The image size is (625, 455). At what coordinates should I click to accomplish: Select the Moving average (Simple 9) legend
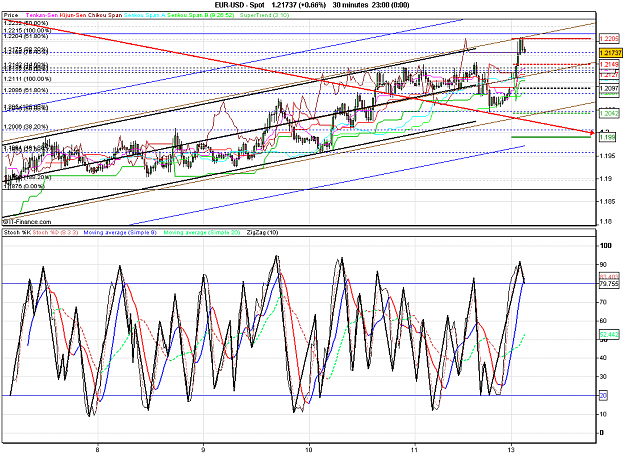point(120,232)
